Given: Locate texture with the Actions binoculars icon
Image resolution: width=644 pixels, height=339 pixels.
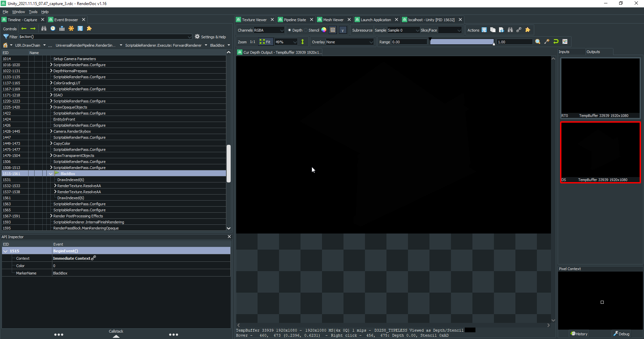Looking at the screenshot, I should tap(510, 30).
